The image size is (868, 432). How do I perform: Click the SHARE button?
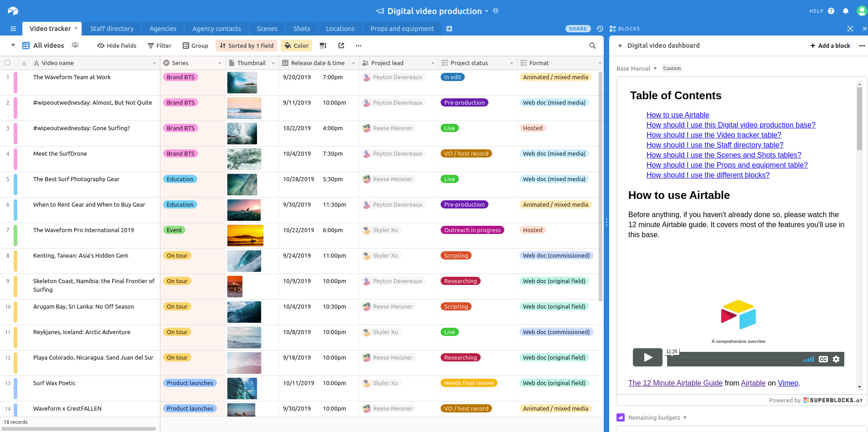[577, 28]
